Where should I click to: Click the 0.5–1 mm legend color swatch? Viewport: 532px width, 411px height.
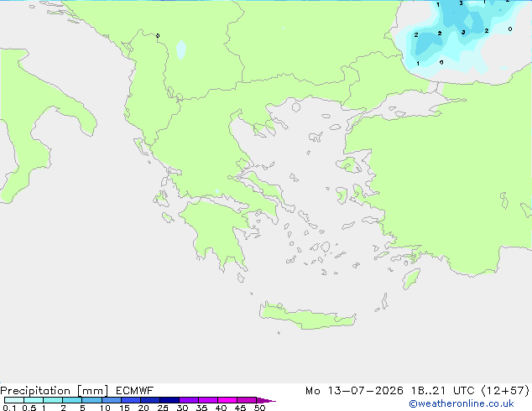click(x=34, y=400)
